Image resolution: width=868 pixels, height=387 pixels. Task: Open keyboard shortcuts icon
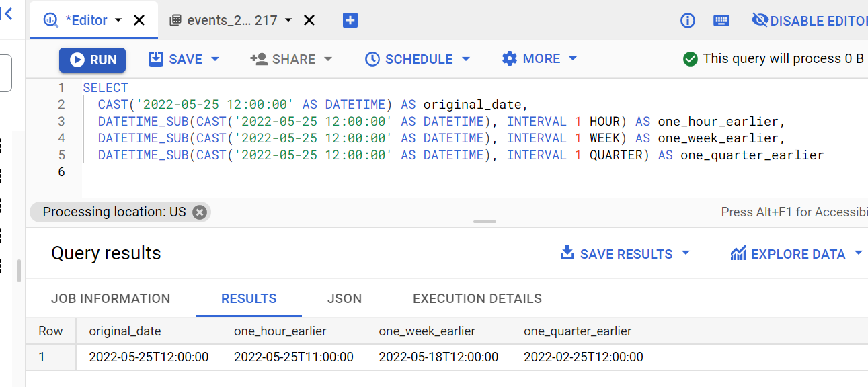(x=721, y=20)
